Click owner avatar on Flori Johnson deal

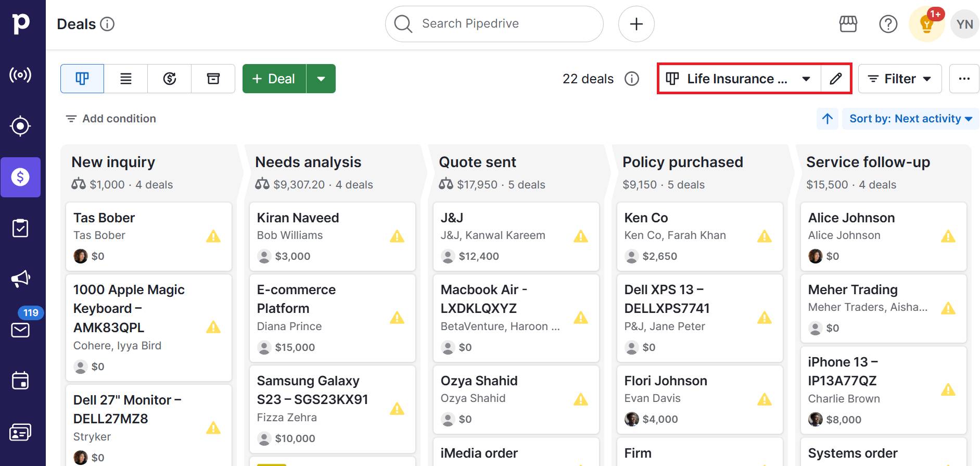(631, 419)
